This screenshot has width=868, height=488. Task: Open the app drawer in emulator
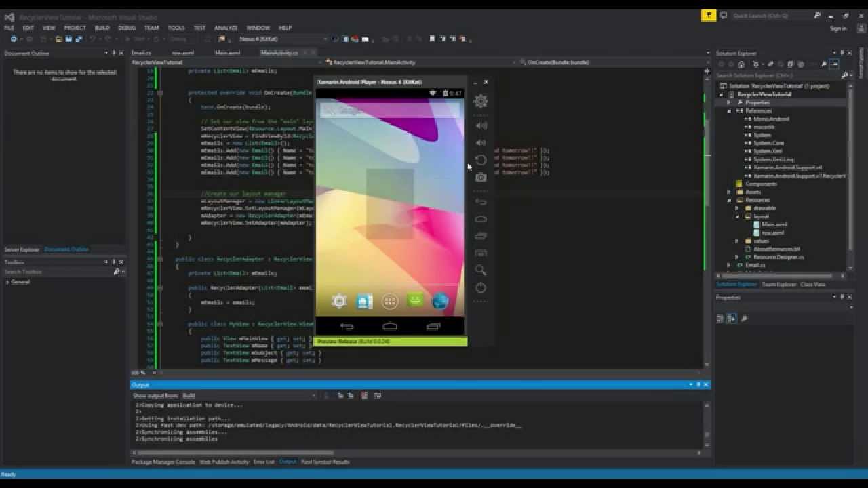(x=390, y=302)
